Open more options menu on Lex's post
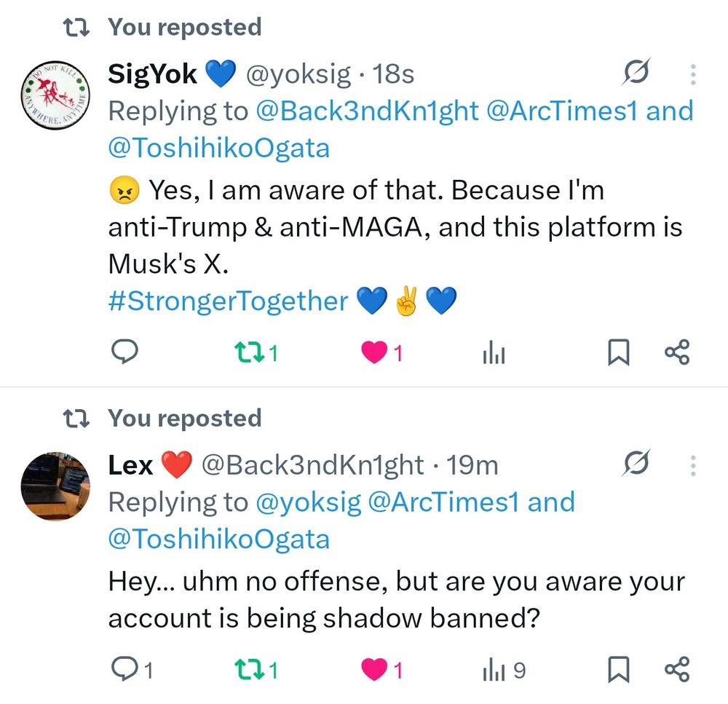Viewport: 728px width, 704px height. point(693,464)
